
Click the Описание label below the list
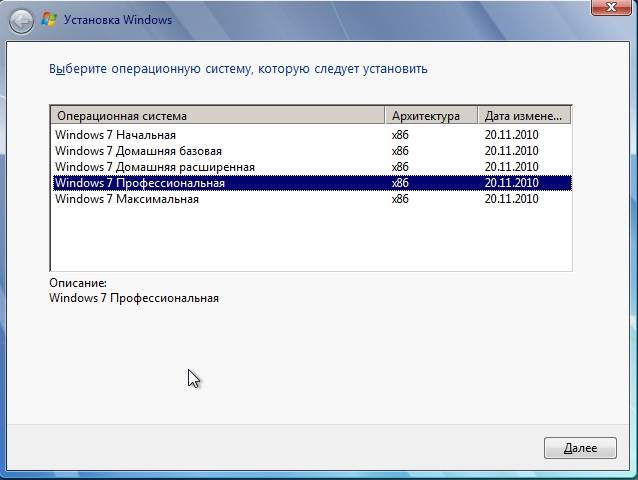click(x=77, y=283)
